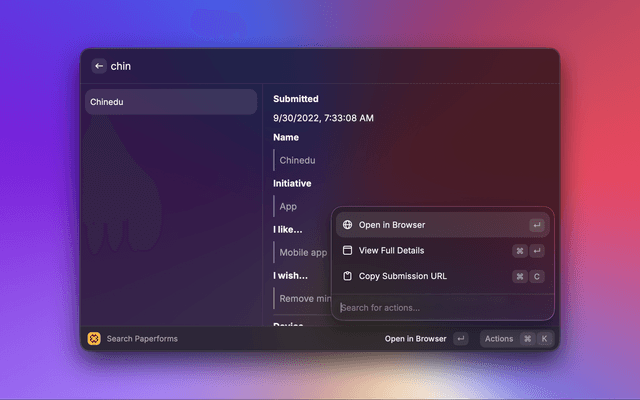The image size is (640, 400).
Task: Toggle the Actions panel from the footer
Action: [x=499, y=339]
